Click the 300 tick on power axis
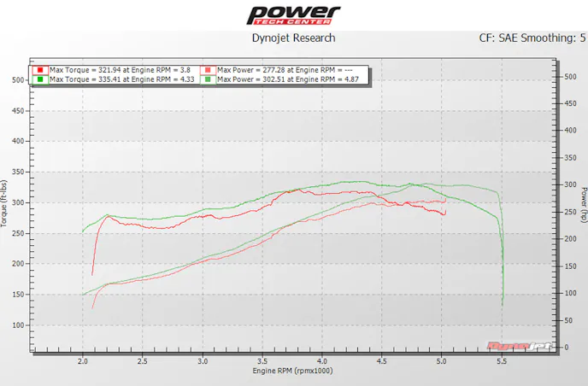 568,184
